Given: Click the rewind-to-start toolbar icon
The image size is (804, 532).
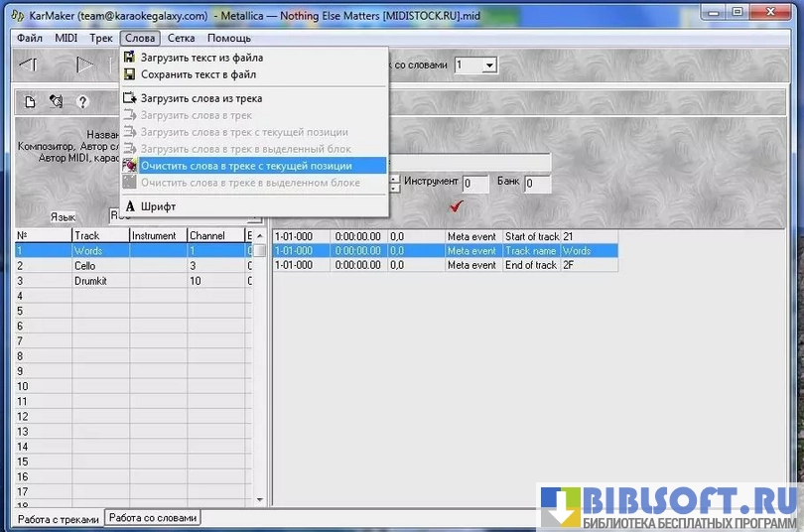Looking at the screenshot, I should click(x=28, y=66).
